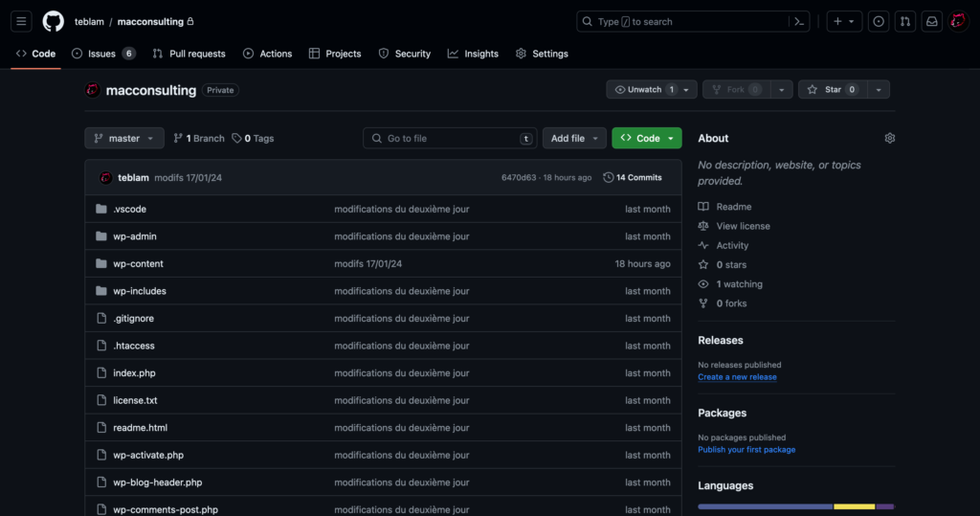
Task: Click the Type / to search box
Action: [693, 21]
